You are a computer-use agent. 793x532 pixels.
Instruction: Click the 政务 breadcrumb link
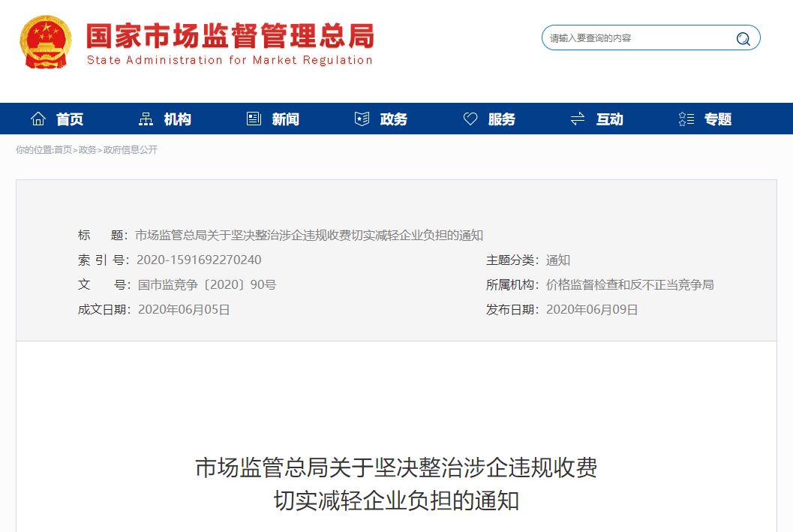[87, 149]
